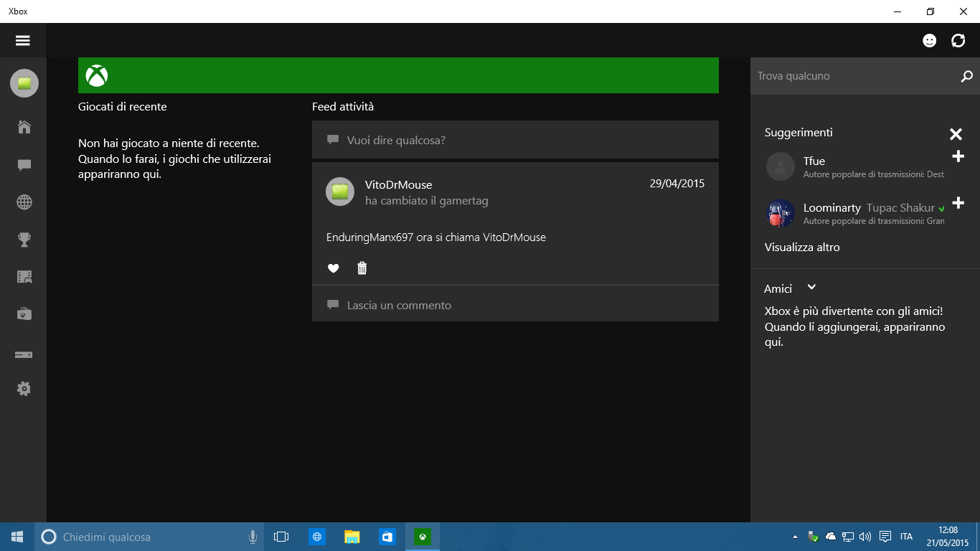Viewport: 980px width, 551px height.
Task: Open the console Connect icon
Action: [x=24, y=354]
